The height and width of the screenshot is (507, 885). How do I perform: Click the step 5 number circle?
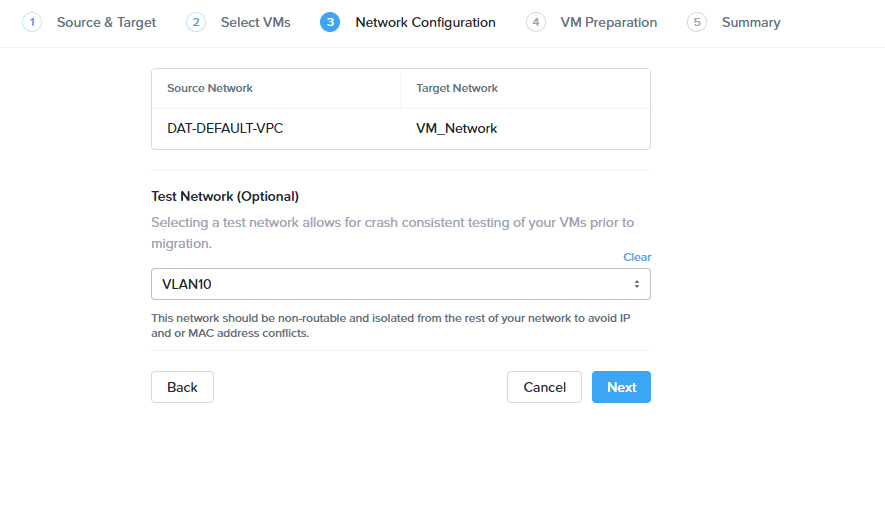(x=697, y=22)
